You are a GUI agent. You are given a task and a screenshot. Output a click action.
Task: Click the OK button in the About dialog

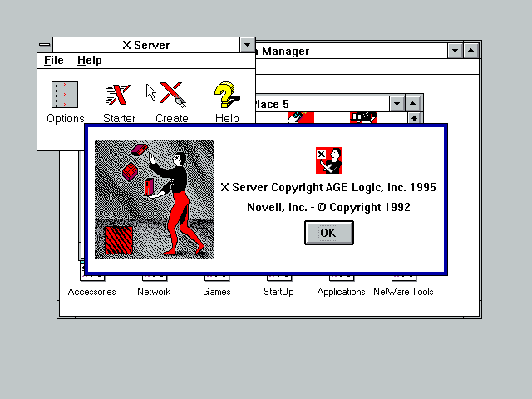[329, 233]
